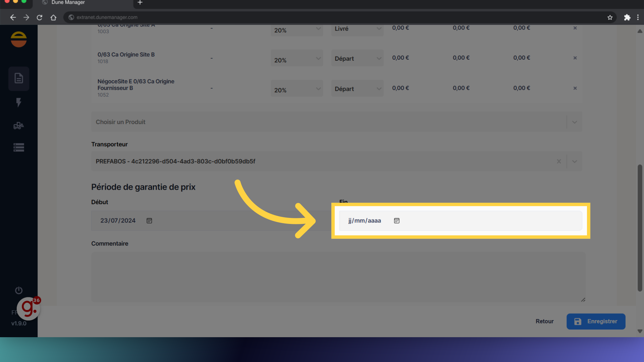Change Départ dropdown for NégoceSite E row

click(357, 88)
